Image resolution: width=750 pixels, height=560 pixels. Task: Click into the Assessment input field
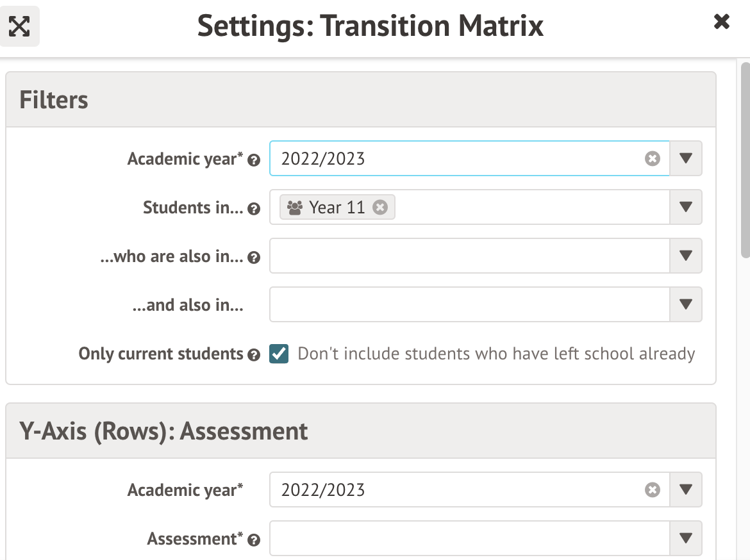[469, 539]
